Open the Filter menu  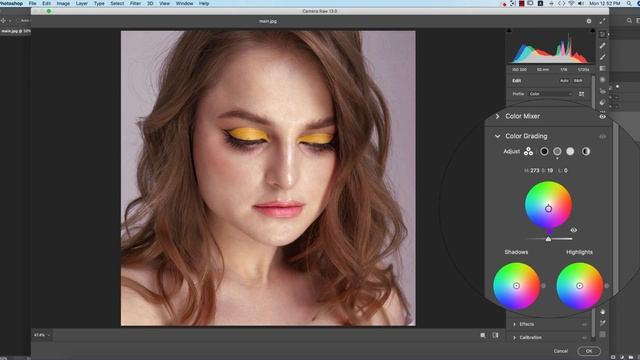pos(135,3)
